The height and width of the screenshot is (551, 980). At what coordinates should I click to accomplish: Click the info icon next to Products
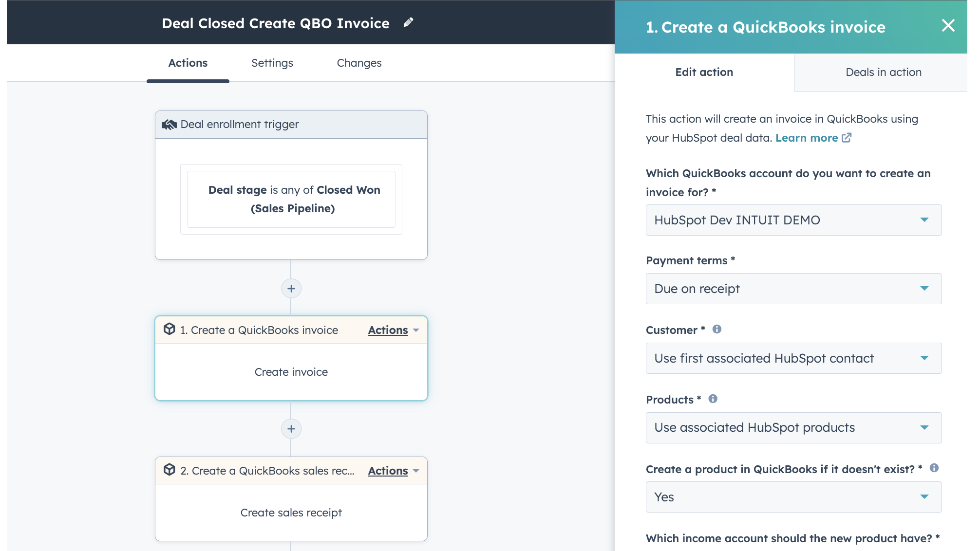713,399
